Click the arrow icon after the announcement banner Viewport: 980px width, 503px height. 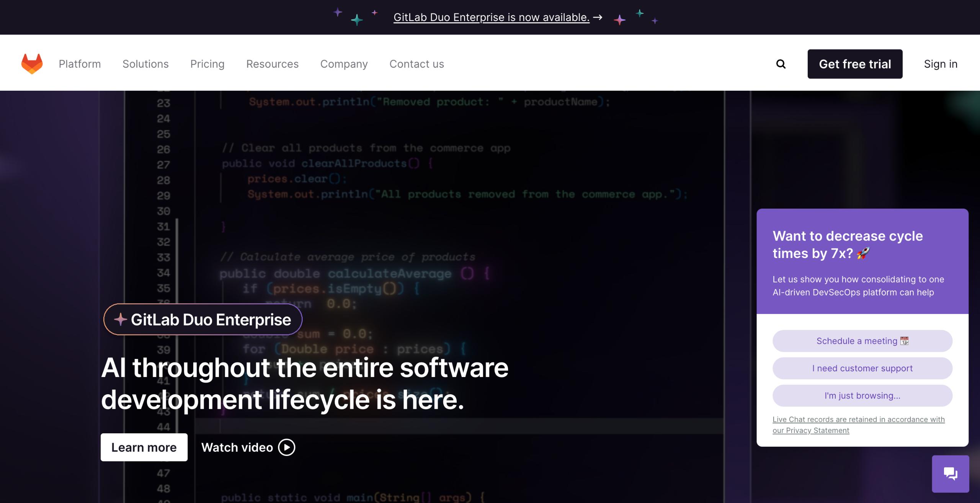[598, 17]
